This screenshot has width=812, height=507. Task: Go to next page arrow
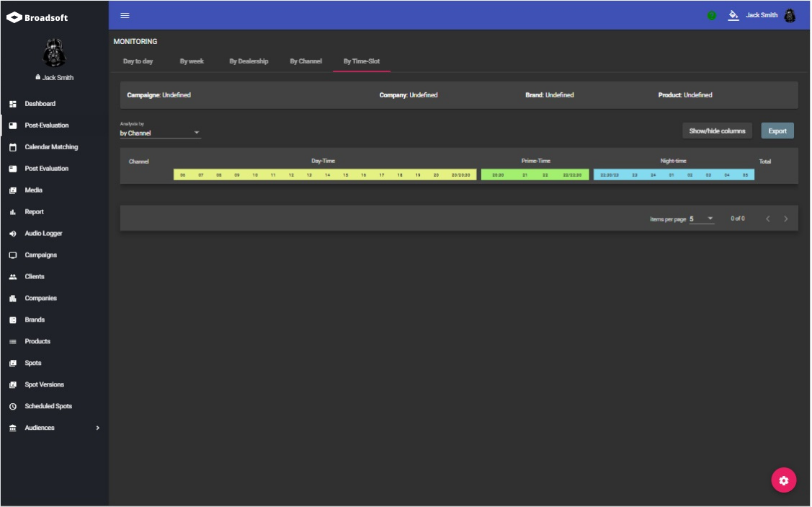786,219
